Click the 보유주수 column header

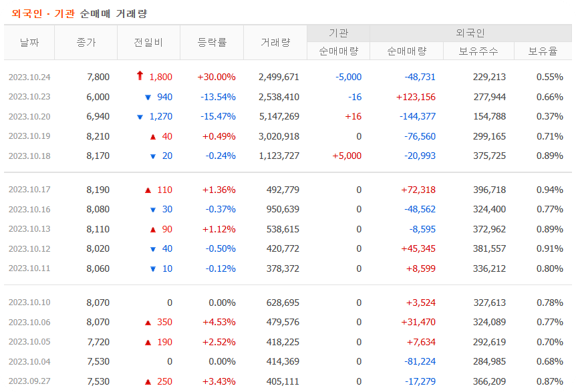(478, 50)
